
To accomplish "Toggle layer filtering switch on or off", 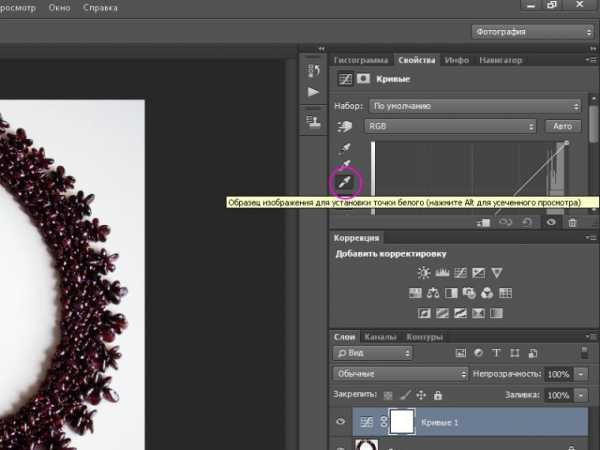I will pyautogui.click(x=584, y=352).
